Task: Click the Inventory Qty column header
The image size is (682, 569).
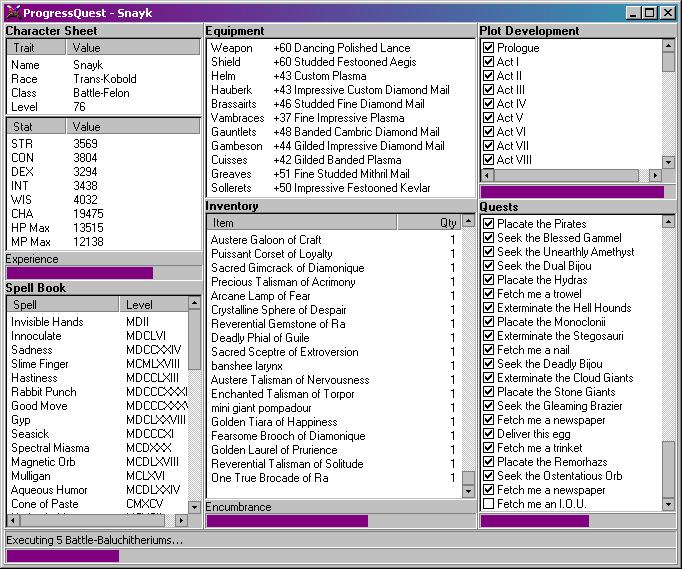Action: (430, 223)
